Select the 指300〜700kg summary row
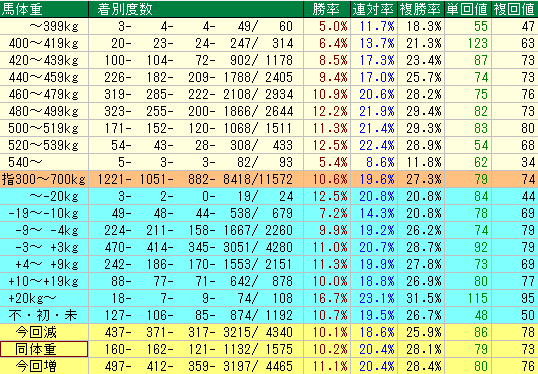The image size is (538, 374). pyautogui.click(x=269, y=179)
